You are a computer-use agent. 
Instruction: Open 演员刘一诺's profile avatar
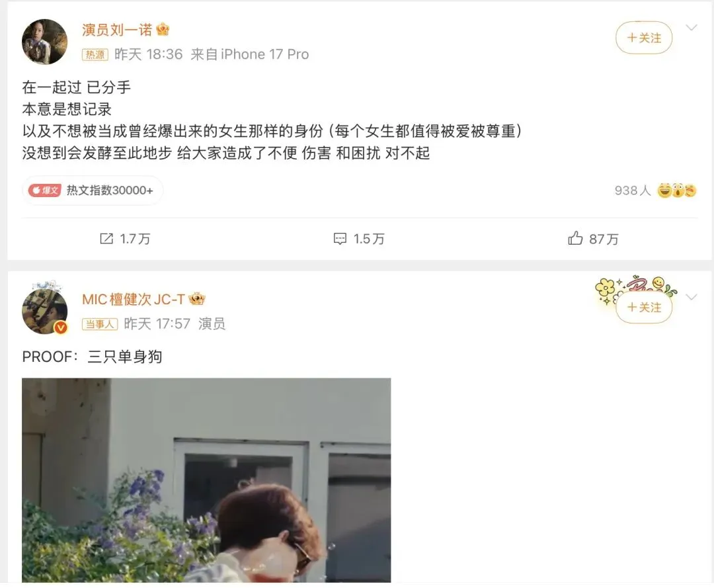[45, 42]
